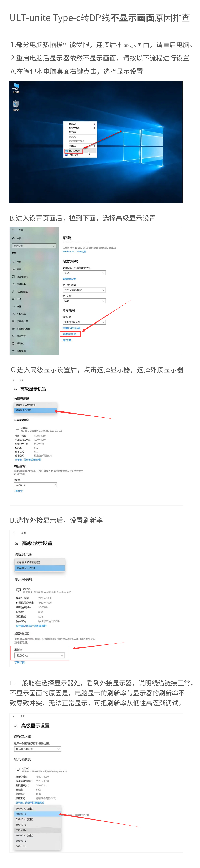Open 专注助手 moon icon item
200x868 pixels.
tap(19, 284)
